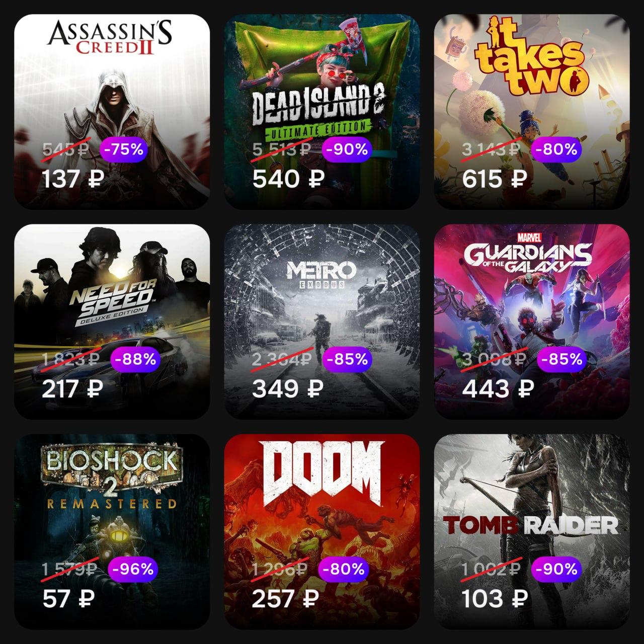Image resolution: width=644 pixels, height=644 pixels.
Task: Select the DOOM game card
Action: (322, 532)
